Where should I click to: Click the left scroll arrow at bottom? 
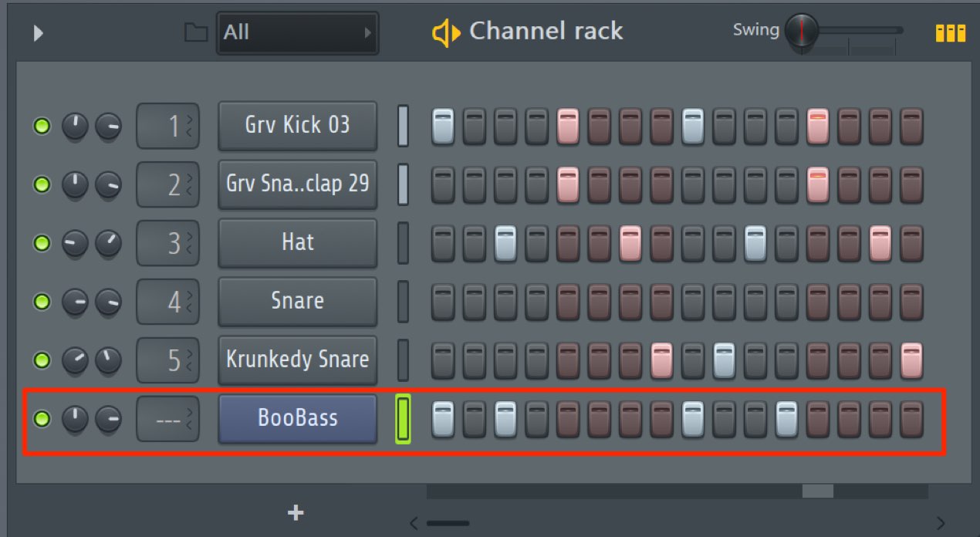coord(414,523)
